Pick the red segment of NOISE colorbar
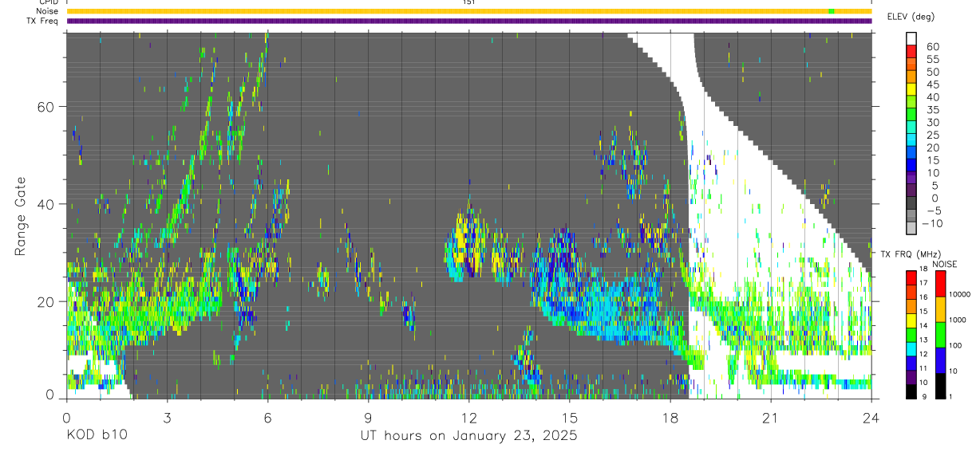The image size is (980, 452). pyautogui.click(x=941, y=283)
